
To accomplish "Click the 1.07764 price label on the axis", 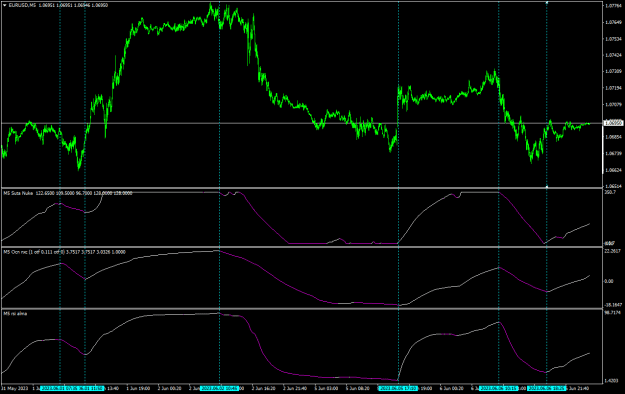I will point(614,6).
